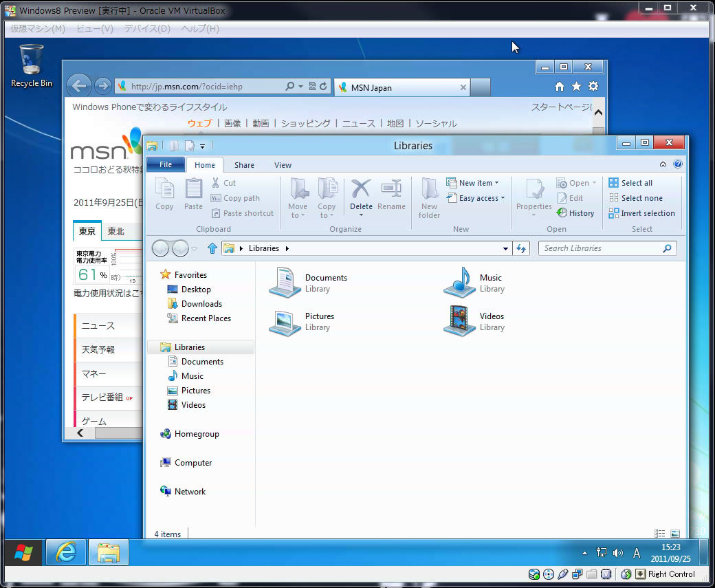
Task: Open the Music library icon
Action: 460,283
